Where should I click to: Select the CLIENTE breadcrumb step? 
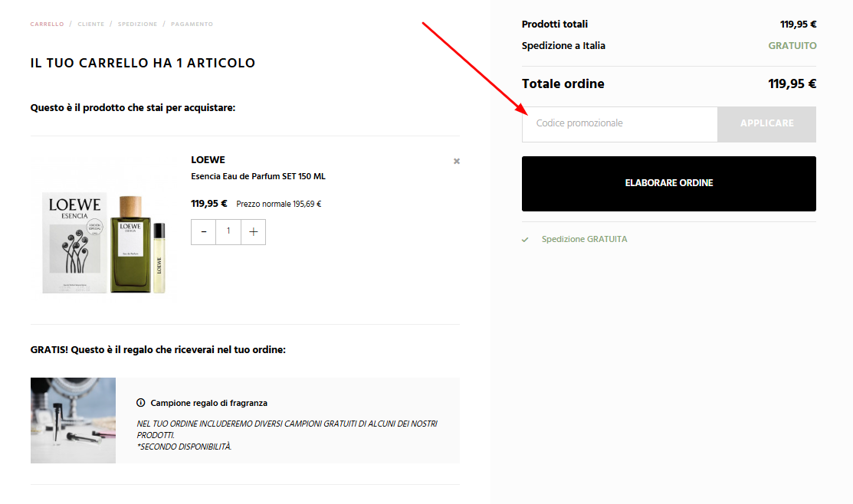tap(90, 24)
